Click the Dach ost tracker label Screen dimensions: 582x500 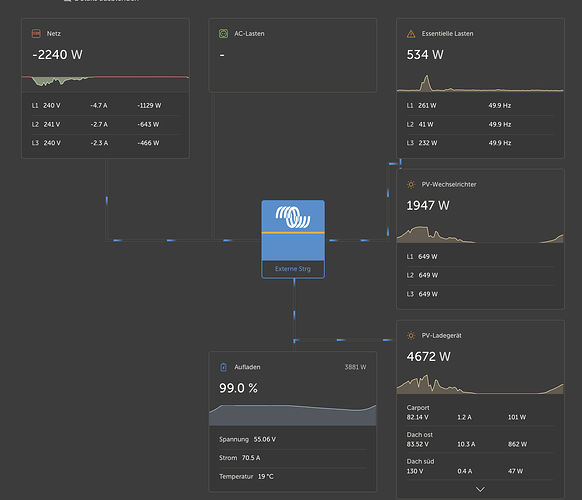coord(419,434)
